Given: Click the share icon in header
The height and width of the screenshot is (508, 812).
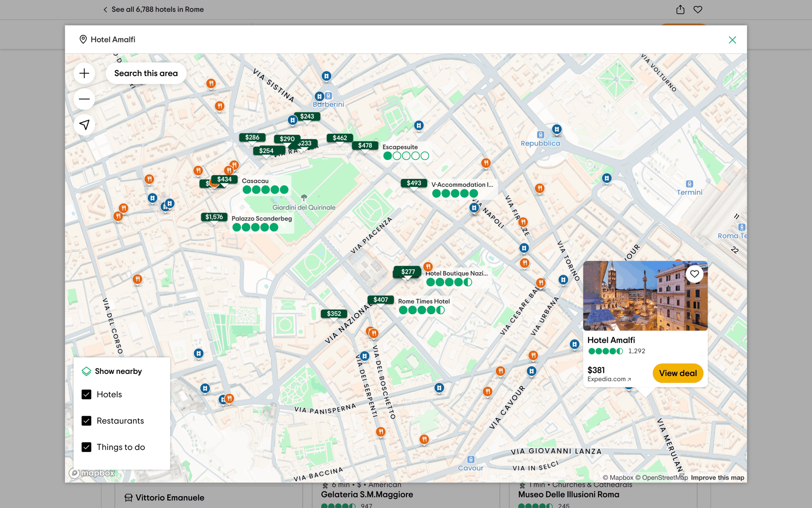Looking at the screenshot, I should tap(680, 9).
